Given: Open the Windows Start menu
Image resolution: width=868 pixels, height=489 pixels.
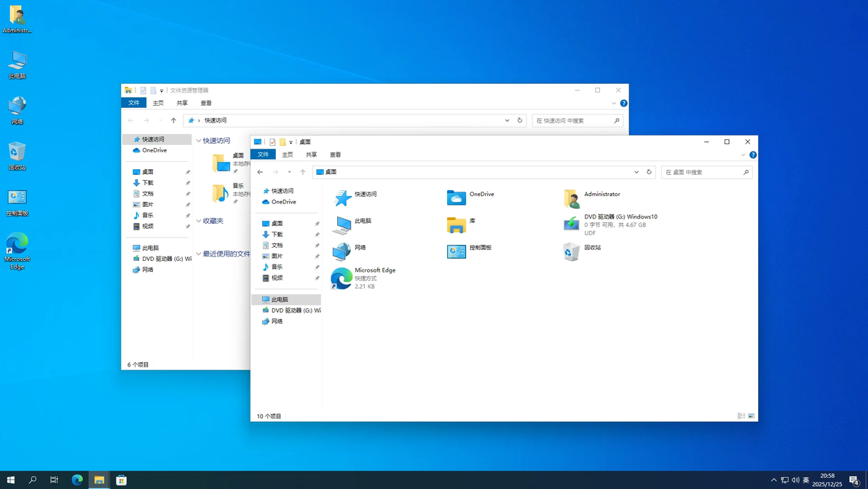Looking at the screenshot, I should pyautogui.click(x=10, y=480).
